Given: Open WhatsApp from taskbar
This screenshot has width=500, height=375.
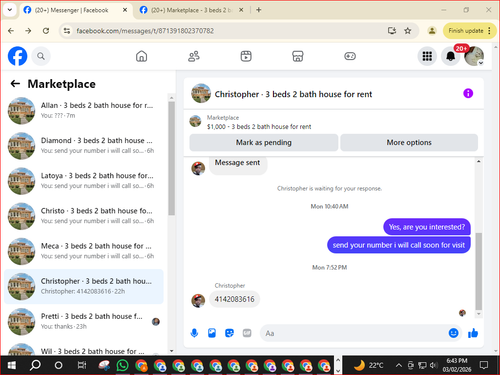Looking at the screenshot, I should pyautogui.click(x=122, y=365).
